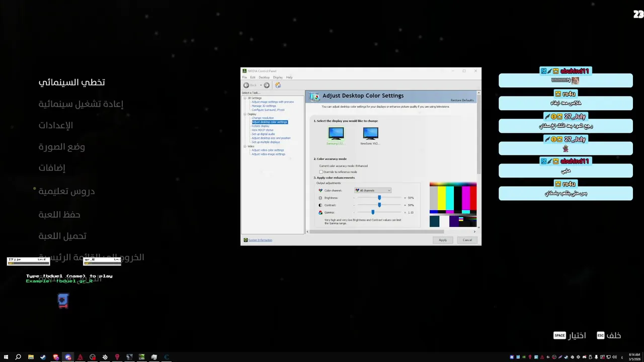Click the Contrast slider handle

click(379, 205)
